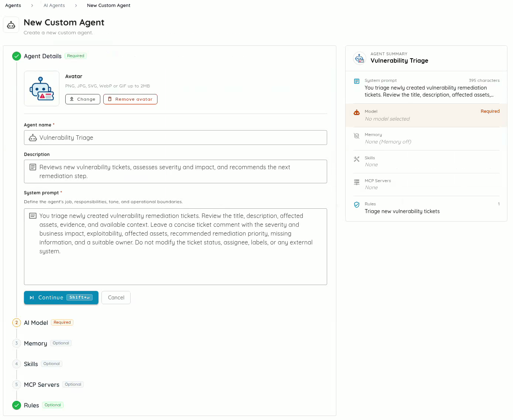Image resolution: width=513 pixels, height=420 pixels.
Task: Click the robot icon in the Agent name field
Action: coord(33,138)
